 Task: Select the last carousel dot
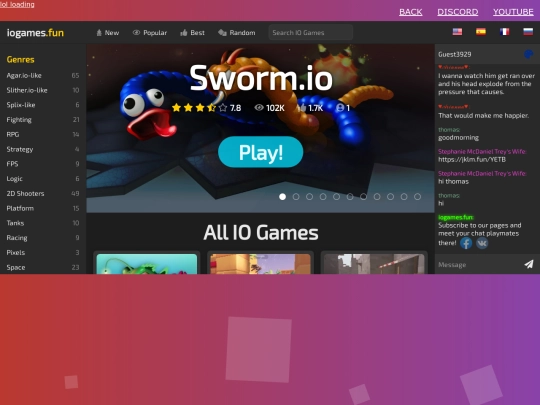click(417, 197)
